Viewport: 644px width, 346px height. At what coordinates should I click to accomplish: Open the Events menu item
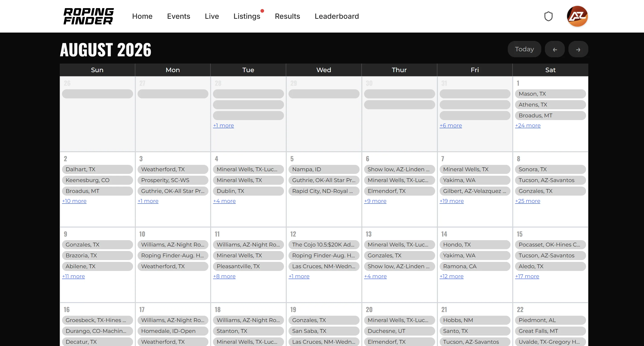pos(179,16)
